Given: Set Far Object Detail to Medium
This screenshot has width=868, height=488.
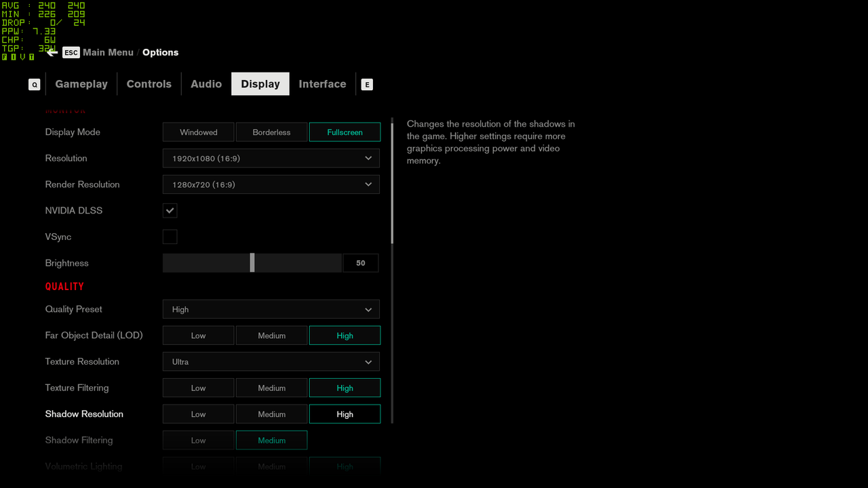Looking at the screenshot, I should click(x=271, y=335).
